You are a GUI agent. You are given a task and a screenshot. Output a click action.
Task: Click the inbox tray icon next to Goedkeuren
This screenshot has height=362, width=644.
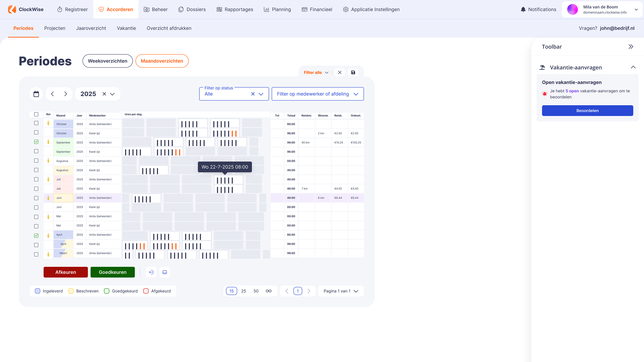[x=165, y=272]
